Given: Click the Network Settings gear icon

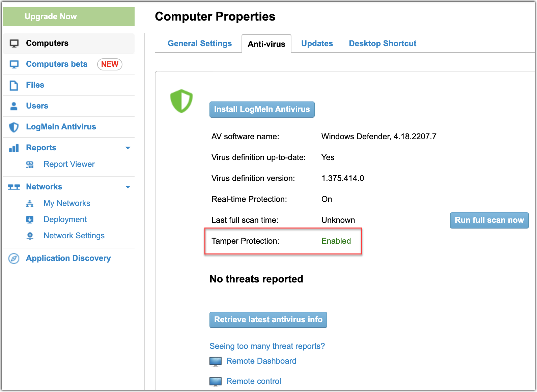Looking at the screenshot, I should point(30,236).
